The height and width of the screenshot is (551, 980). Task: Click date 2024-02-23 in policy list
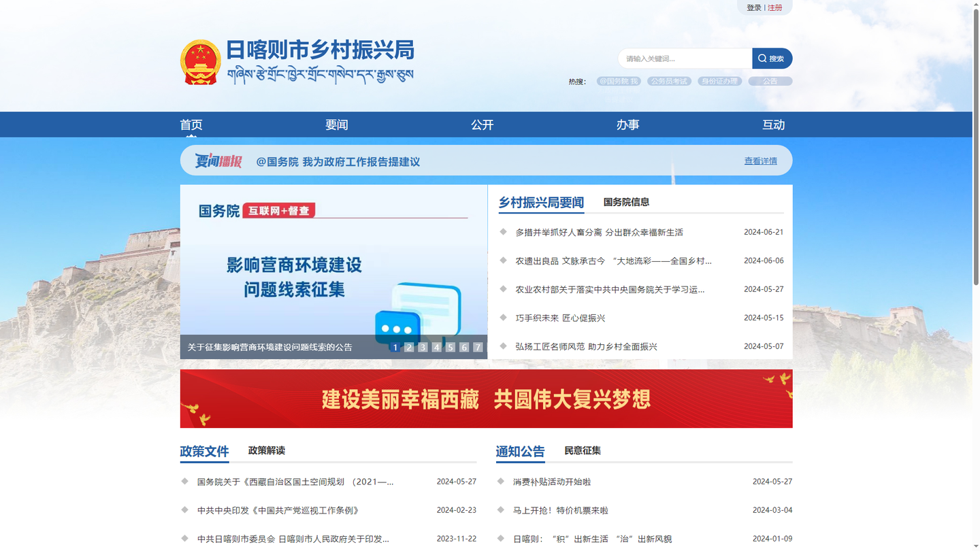pos(457,510)
